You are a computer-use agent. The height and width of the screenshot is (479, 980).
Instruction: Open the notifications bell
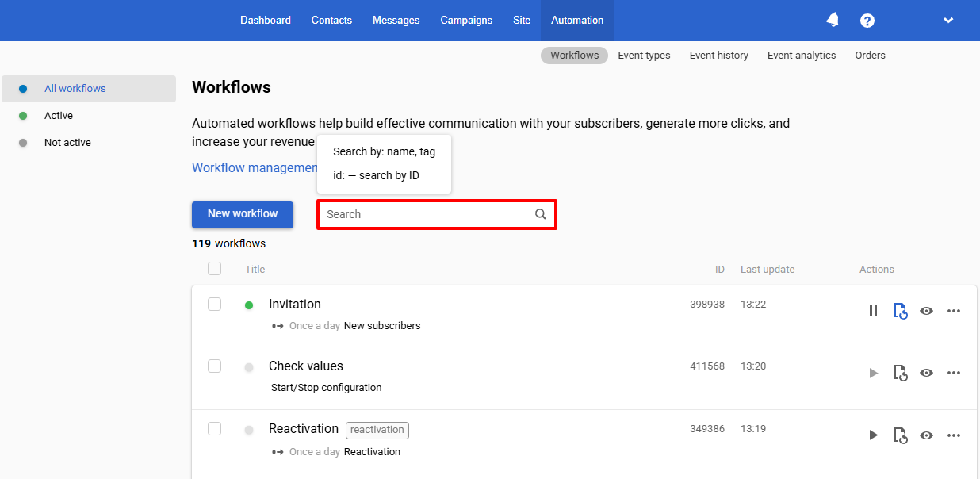pyautogui.click(x=833, y=20)
